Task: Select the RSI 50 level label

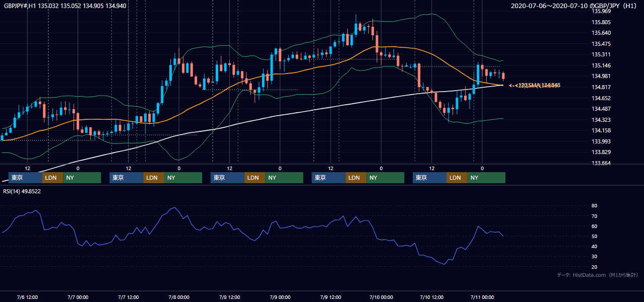Action: (x=595, y=236)
